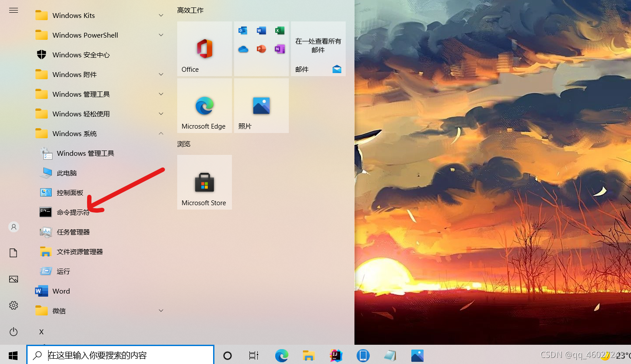Open File Explorer from the taskbar
The image size is (631, 364).
(x=309, y=355)
